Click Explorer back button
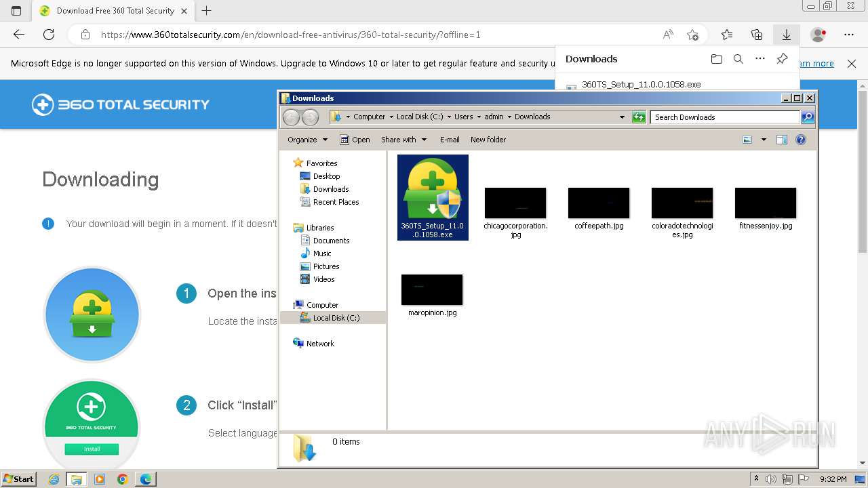This screenshot has height=488, width=868. coord(291,117)
